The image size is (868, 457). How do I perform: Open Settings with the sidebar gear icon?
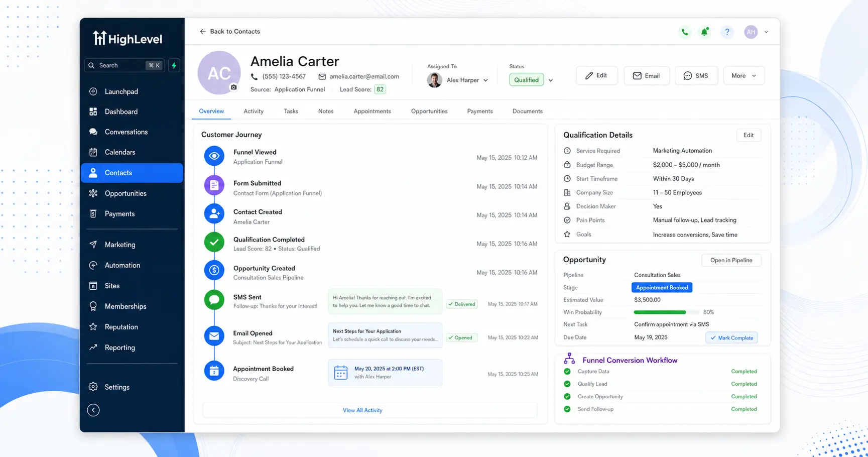pyautogui.click(x=93, y=387)
